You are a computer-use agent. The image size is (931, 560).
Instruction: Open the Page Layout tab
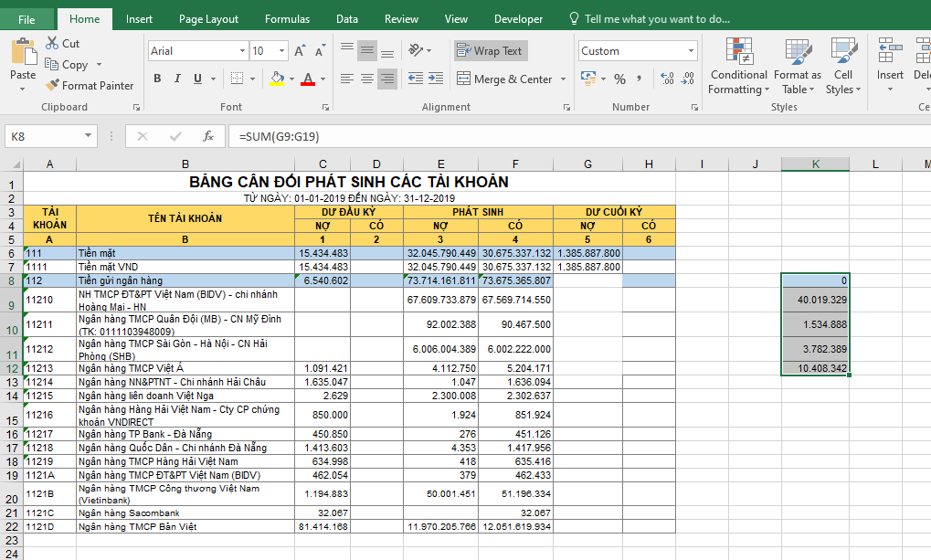208,19
